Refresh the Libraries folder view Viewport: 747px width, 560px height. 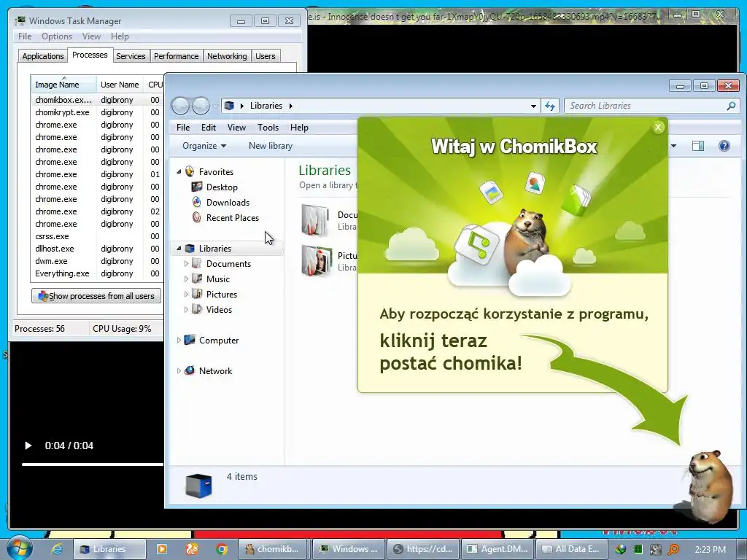point(550,106)
